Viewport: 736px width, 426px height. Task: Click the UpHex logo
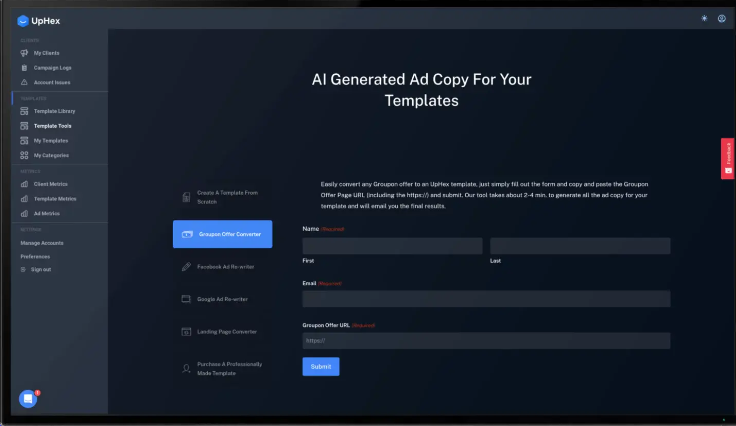click(38, 21)
